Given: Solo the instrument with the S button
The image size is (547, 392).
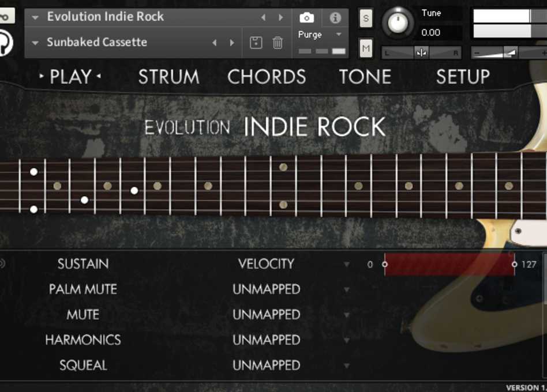Looking at the screenshot, I should (x=366, y=18).
